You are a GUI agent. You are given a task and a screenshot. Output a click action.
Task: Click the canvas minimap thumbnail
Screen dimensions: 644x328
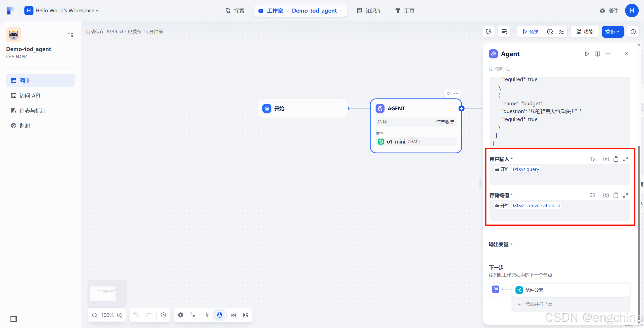pos(107,293)
